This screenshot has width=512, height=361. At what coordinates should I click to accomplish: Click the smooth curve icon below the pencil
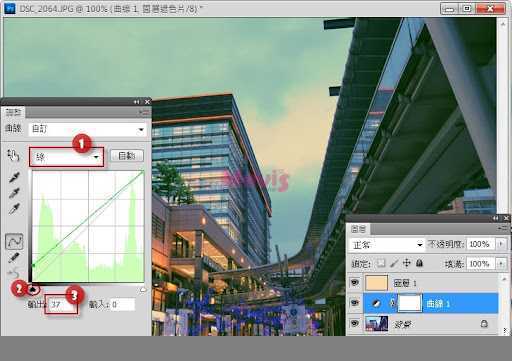tap(14, 274)
